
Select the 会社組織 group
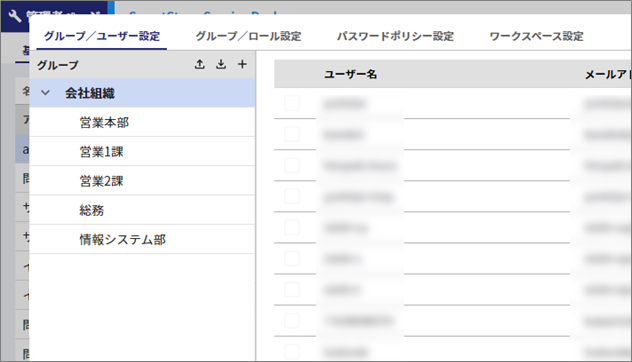[142, 93]
